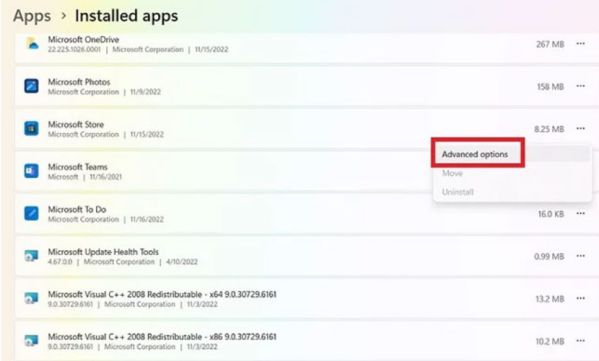Click the Installed apps breadcrumb heading
599x361 pixels.
click(126, 16)
